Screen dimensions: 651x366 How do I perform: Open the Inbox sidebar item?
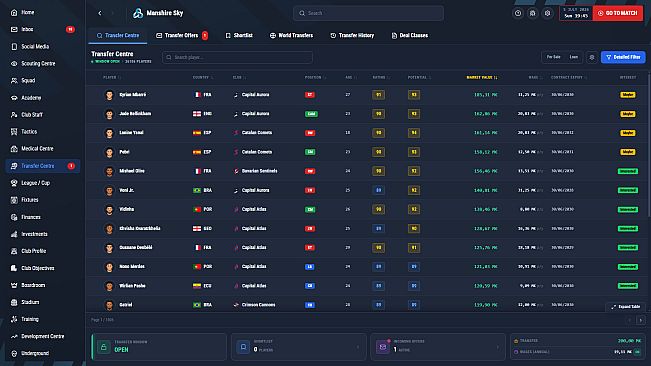42,29
